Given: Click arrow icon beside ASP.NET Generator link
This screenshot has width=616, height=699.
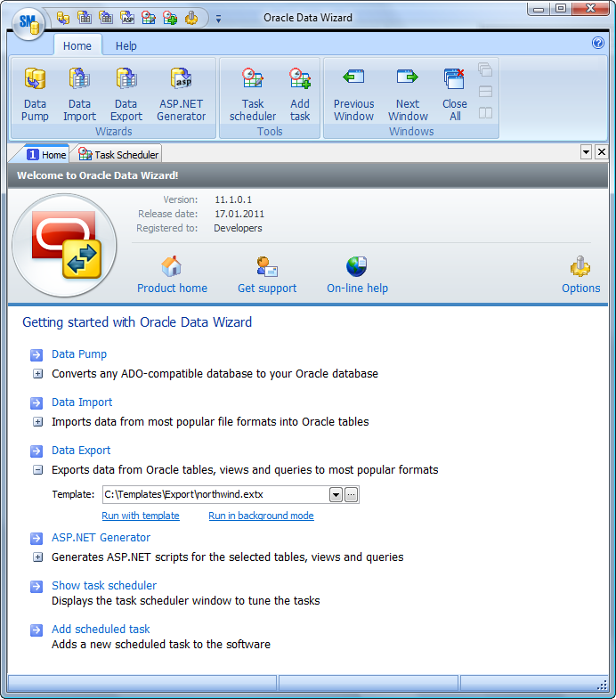Looking at the screenshot, I should tap(36, 539).
